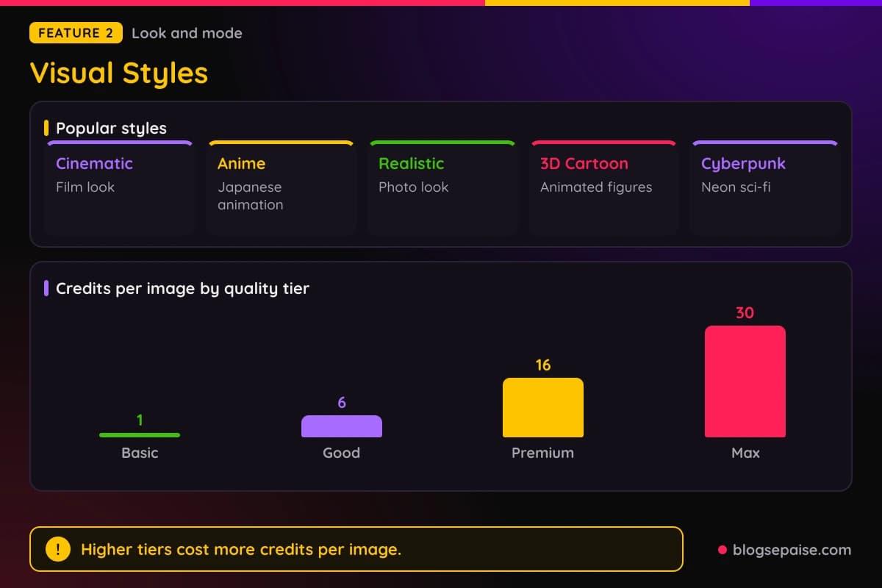
Task: Click the Popular styles section title
Action: point(111,128)
